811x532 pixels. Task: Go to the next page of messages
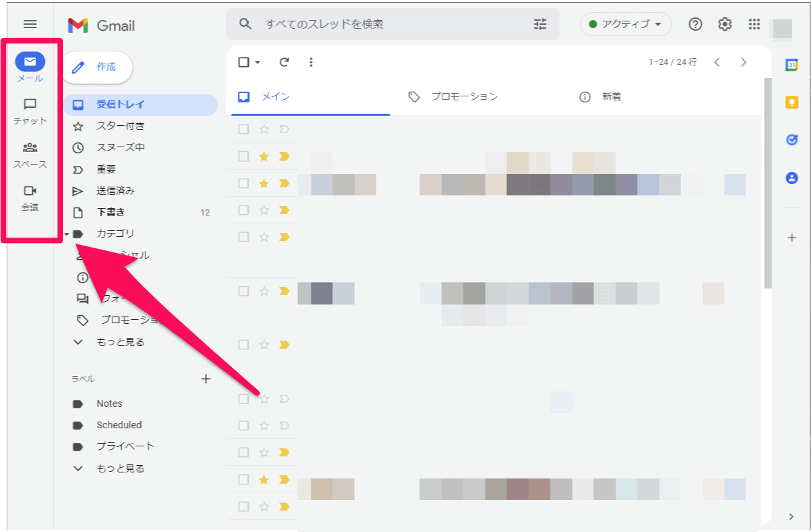pos(743,62)
